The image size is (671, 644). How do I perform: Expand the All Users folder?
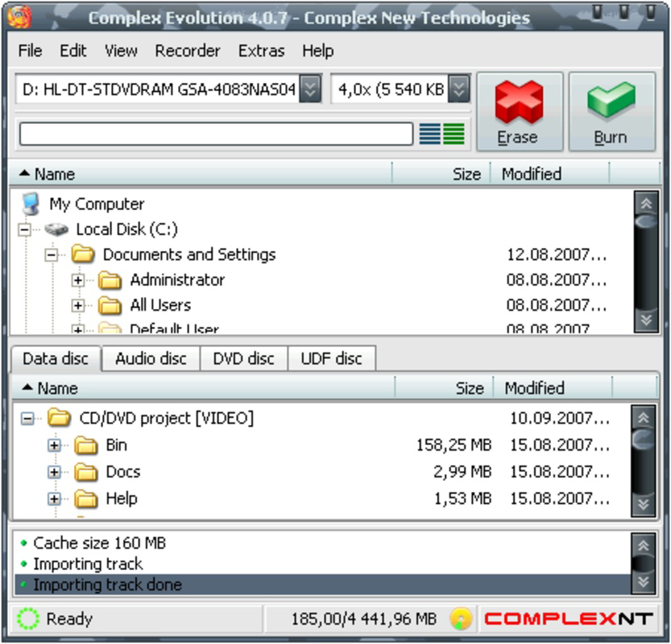coord(78,305)
